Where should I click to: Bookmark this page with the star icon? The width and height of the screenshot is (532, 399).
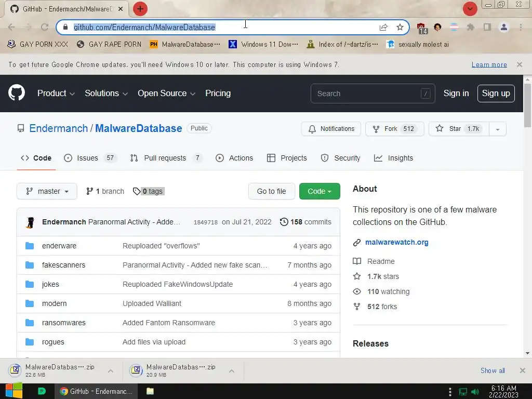click(400, 27)
